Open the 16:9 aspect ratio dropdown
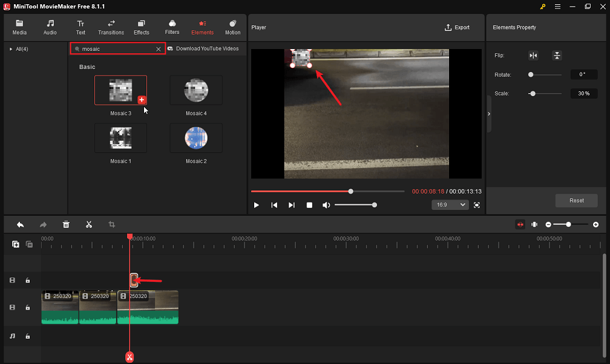This screenshot has width=610, height=364. pyautogui.click(x=450, y=205)
